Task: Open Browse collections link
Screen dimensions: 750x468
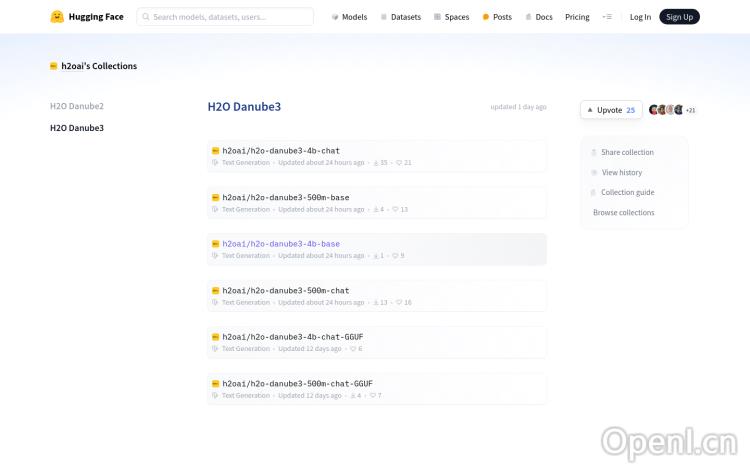Action: coord(623,213)
